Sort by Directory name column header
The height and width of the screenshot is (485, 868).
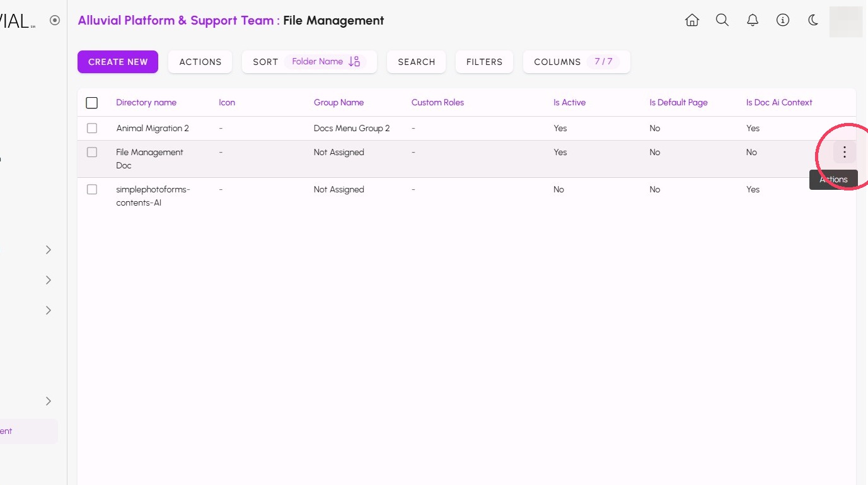tap(146, 102)
